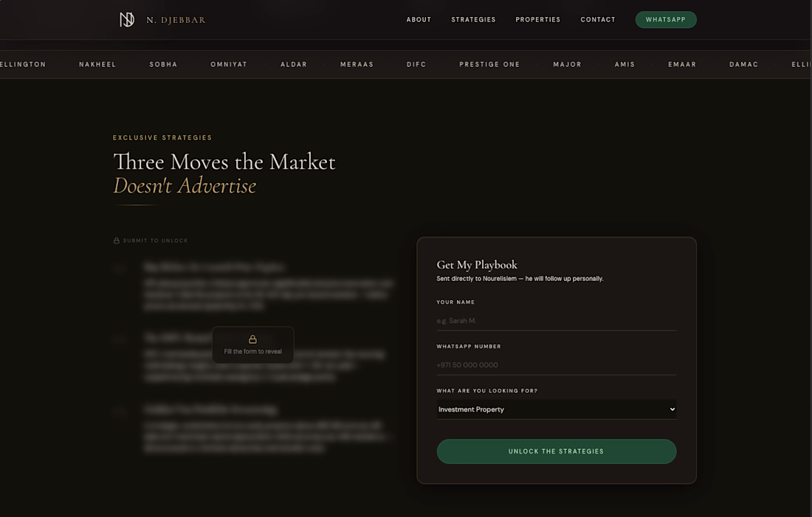
Task: Navigate to the Contact section
Action: tap(597, 20)
